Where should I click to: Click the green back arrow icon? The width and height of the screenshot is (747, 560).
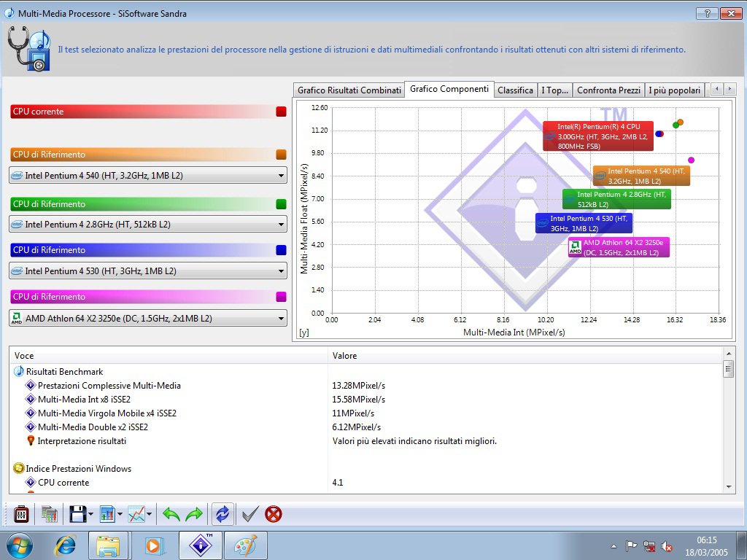pos(171,514)
